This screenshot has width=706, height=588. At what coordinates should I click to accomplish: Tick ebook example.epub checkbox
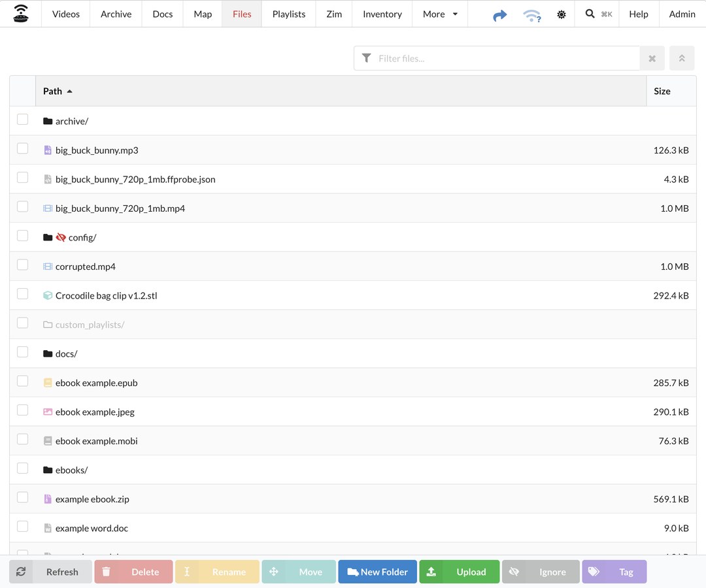pos(22,381)
